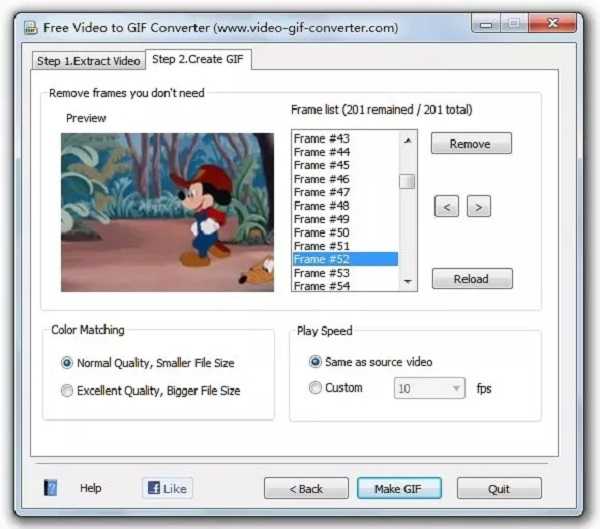The height and width of the screenshot is (529, 600).
Task: Select Frame #47 in the list
Action: point(346,192)
